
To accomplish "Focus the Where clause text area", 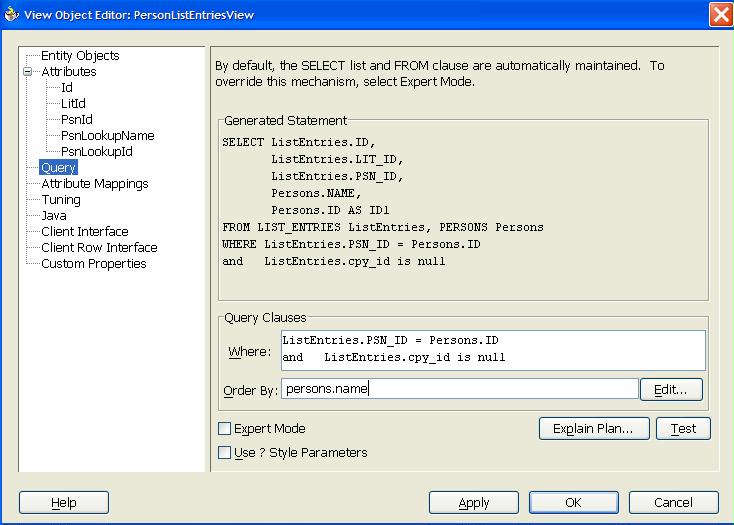I will (x=493, y=350).
